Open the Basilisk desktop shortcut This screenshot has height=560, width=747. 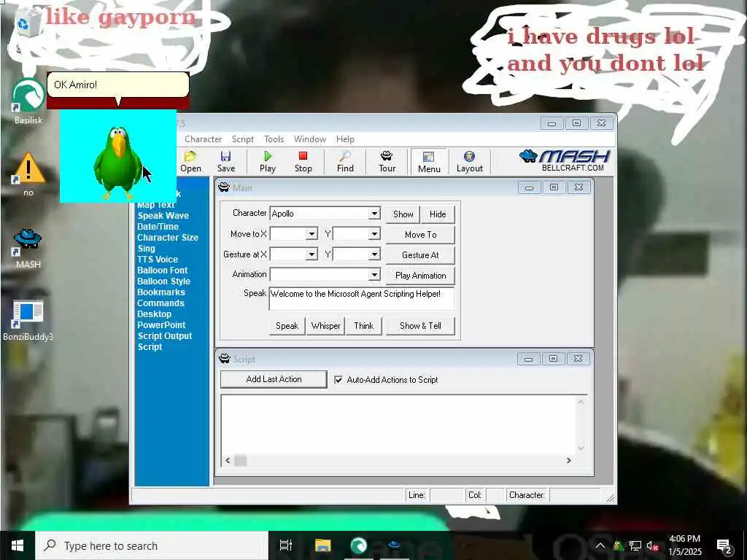28,101
